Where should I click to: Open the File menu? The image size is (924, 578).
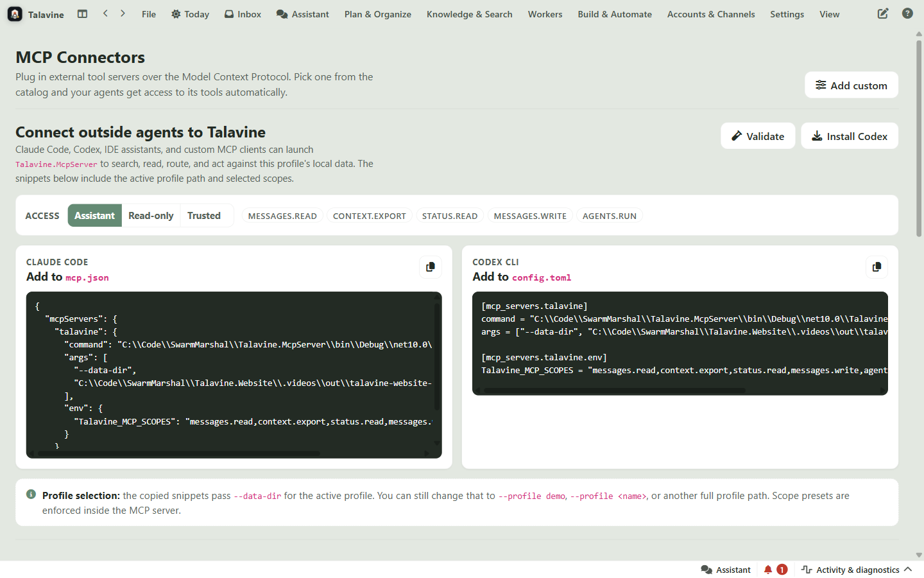click(149, 14)
